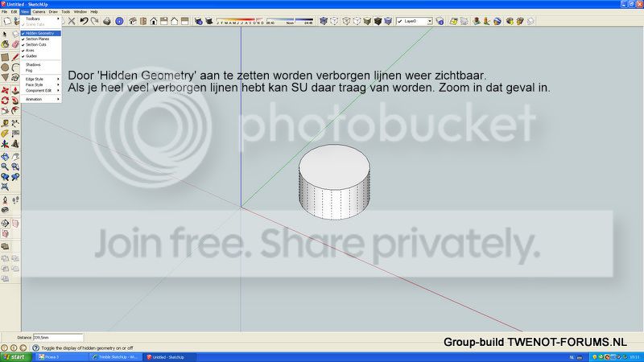Toggle Section Planes in View menu

coord(41,39)
